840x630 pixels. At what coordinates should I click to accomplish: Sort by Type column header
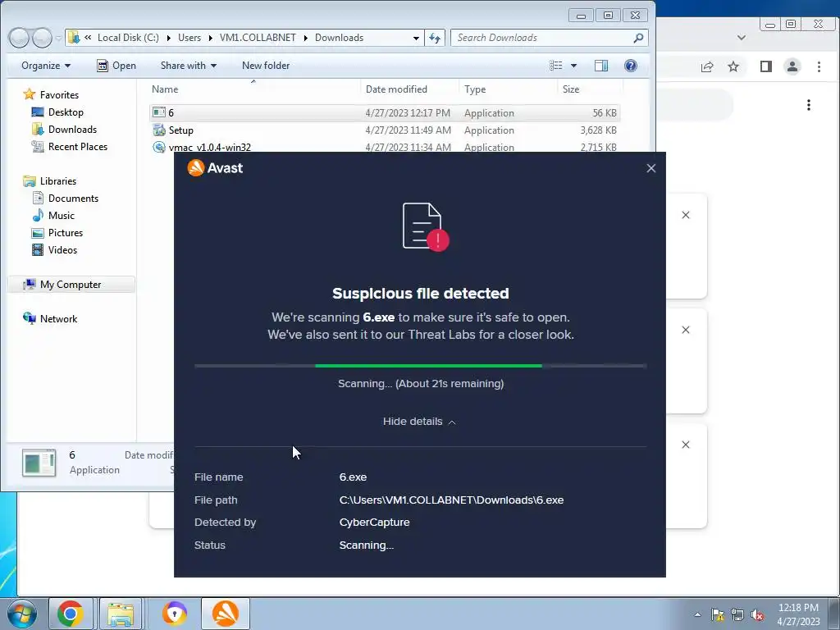click(x=508, y=89)
